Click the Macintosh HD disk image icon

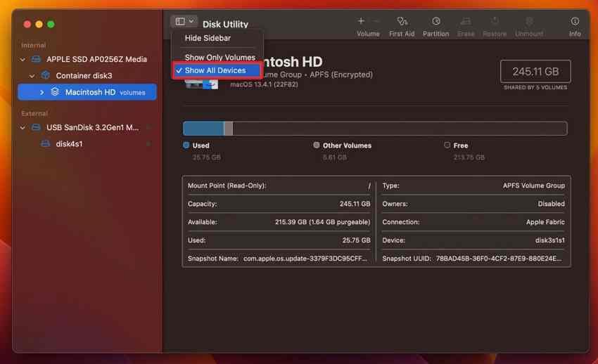(201, 84)
